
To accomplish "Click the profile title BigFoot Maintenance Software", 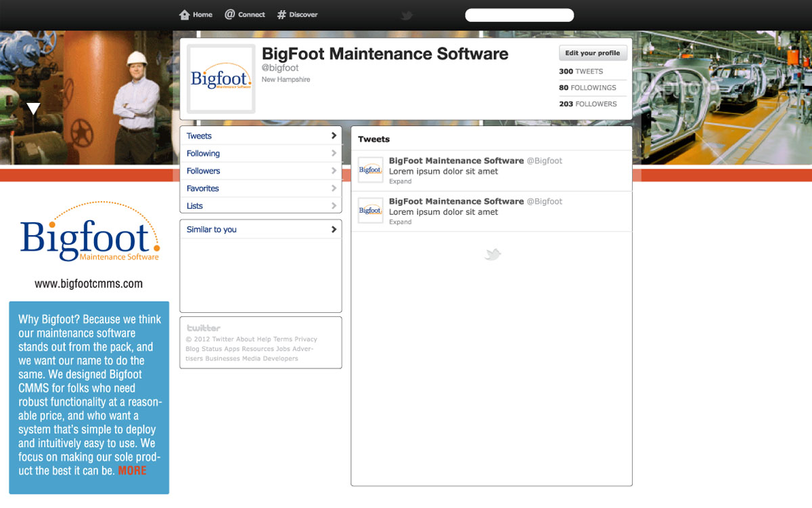I will tap(385, 54).
